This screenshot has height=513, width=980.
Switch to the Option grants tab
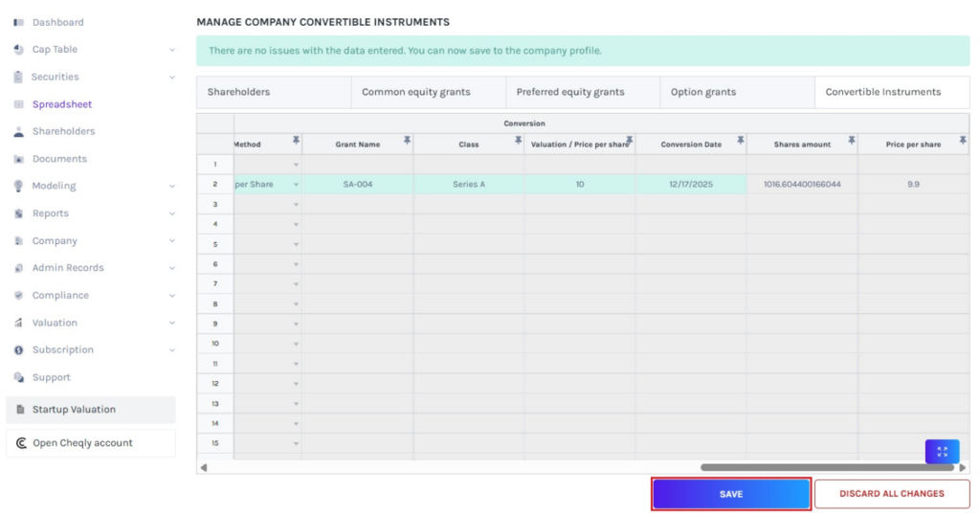click(x=703, y=92)
